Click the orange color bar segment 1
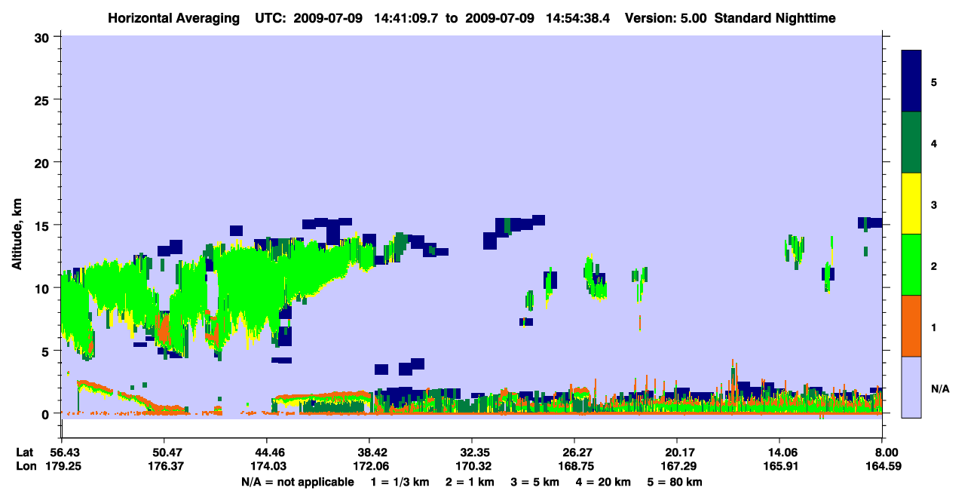Screen dimensions: 980x503 pos(912,326)
